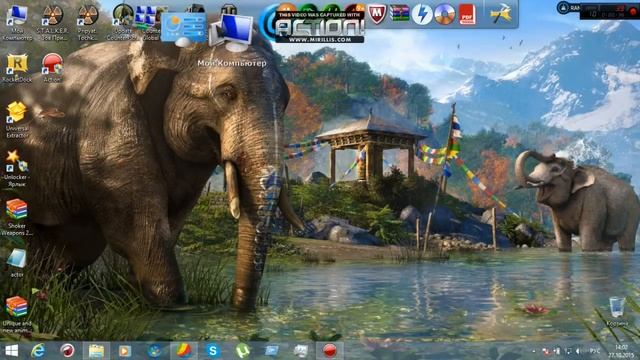Launch the Action! desktop shortcut
This screenshot has width=640, height=360.
point(52,69)
